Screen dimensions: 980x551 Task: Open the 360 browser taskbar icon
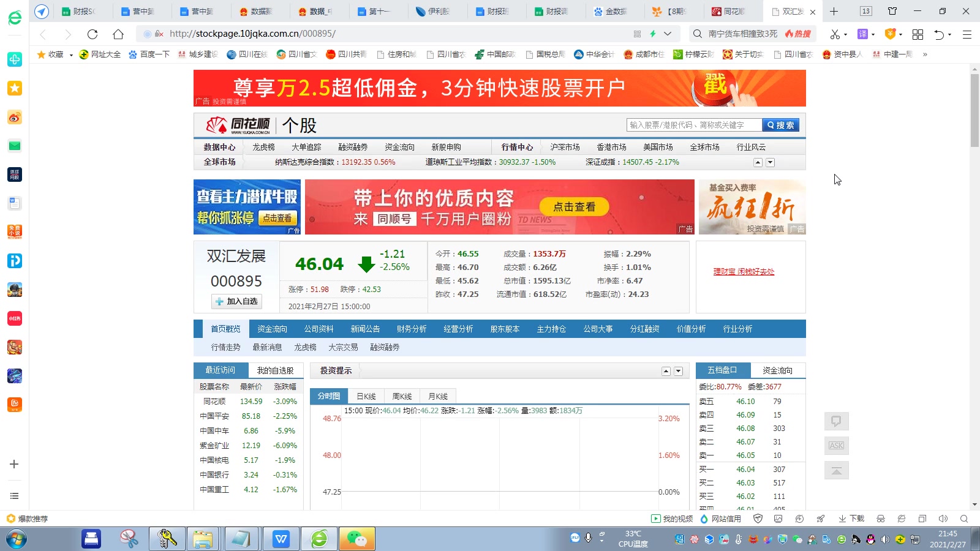tap(319, 539)
